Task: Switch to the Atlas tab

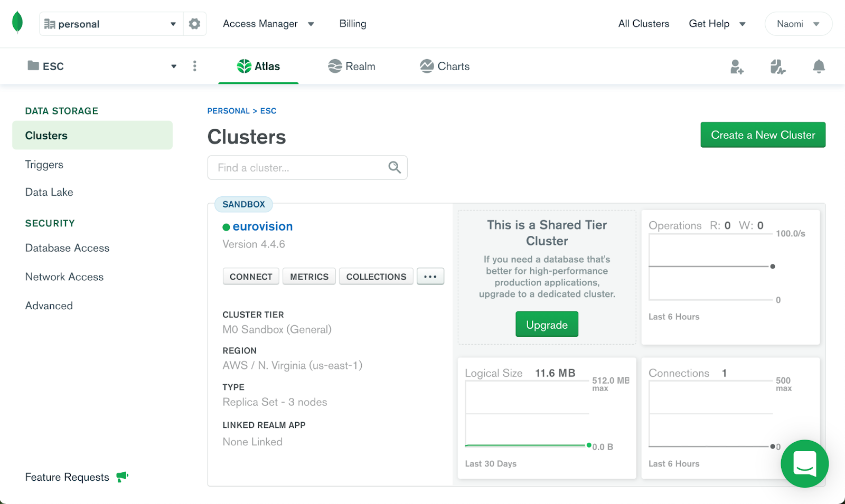Action: [x=259, y=66]
